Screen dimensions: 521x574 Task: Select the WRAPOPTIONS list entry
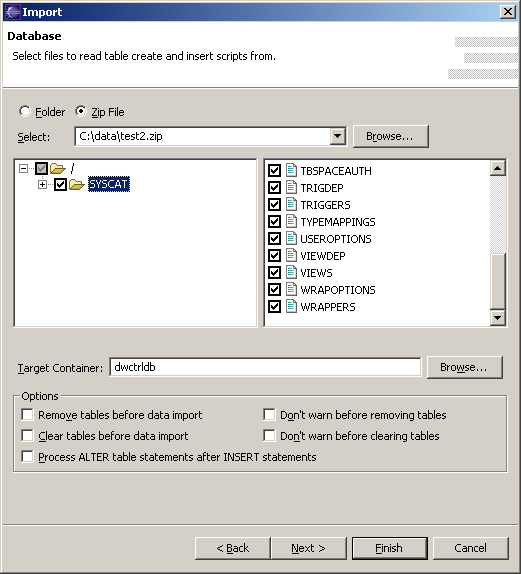pyautogui.click(x=338, y=290)
